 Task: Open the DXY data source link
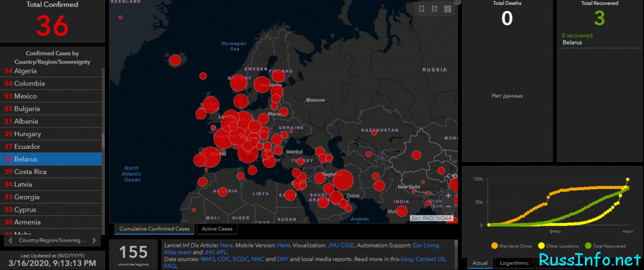click(282, 259)
